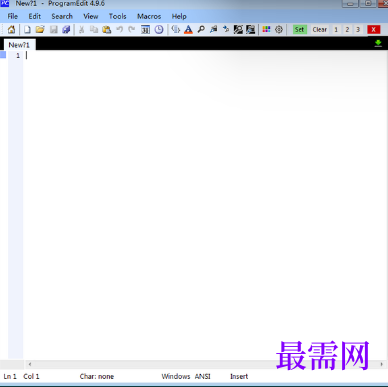Click the horizontal scrollbar left arrow

pyautogui.click(x=30, y=364)
